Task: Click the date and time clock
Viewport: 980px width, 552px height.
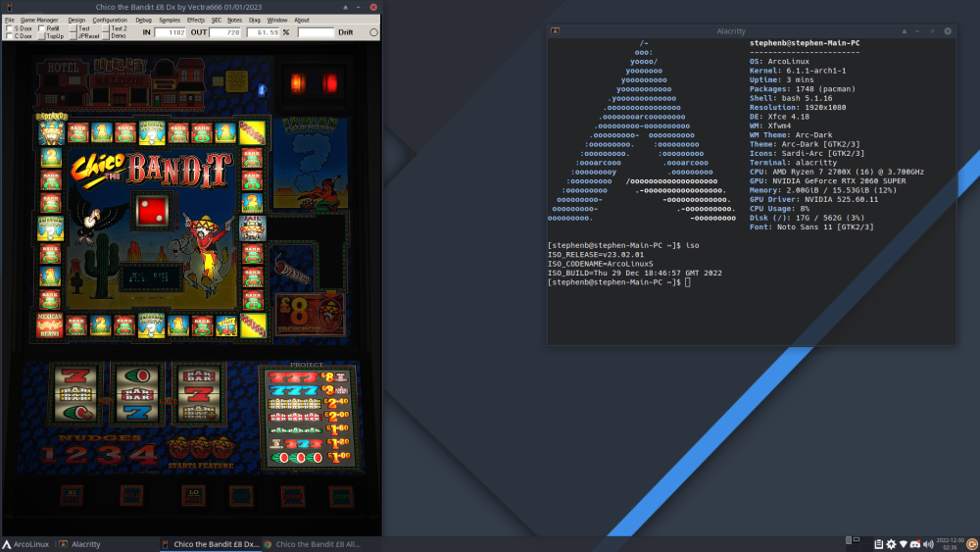Action: [x=950, y=544]
